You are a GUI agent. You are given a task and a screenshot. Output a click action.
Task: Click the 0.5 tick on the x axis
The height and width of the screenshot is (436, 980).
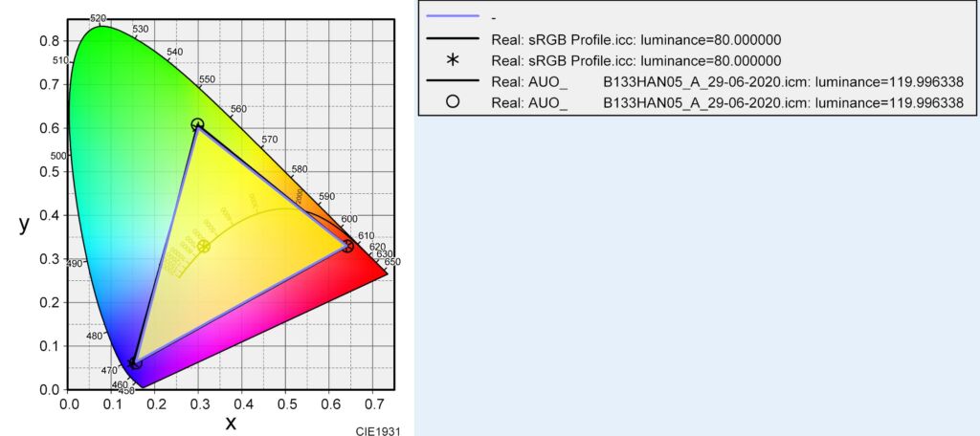pos(285,403)
